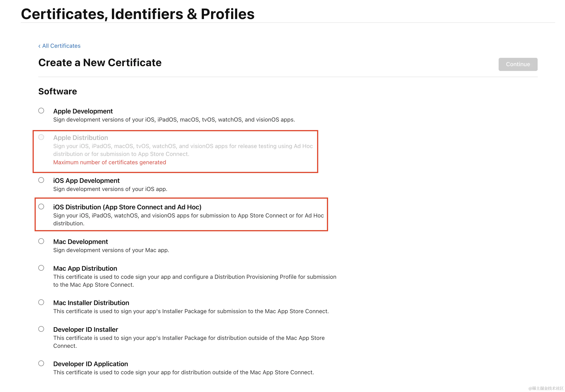Viewport: 565px width, 392px height.
Task: Choose the Mac Development radio button
Action: tap(41, 241)
